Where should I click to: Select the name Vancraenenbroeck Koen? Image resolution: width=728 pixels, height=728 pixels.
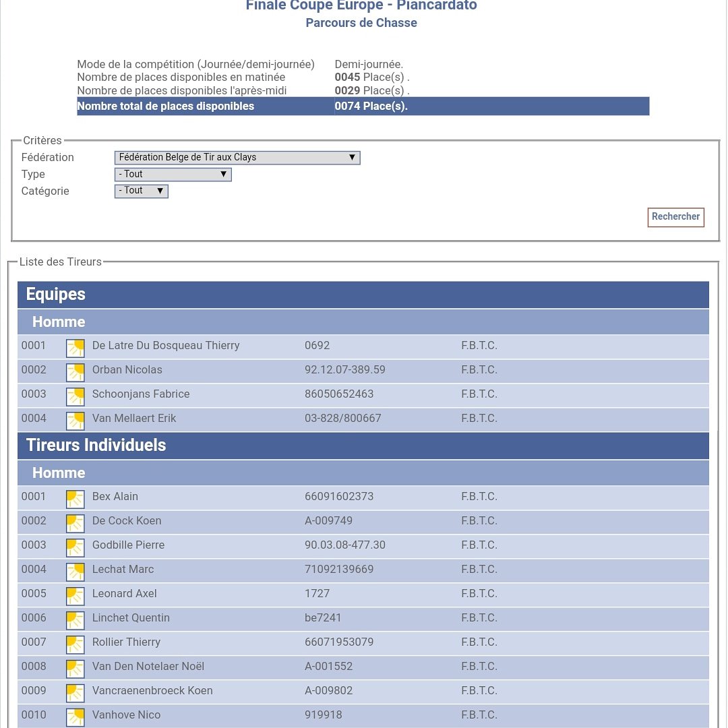[x=152, y=690]
